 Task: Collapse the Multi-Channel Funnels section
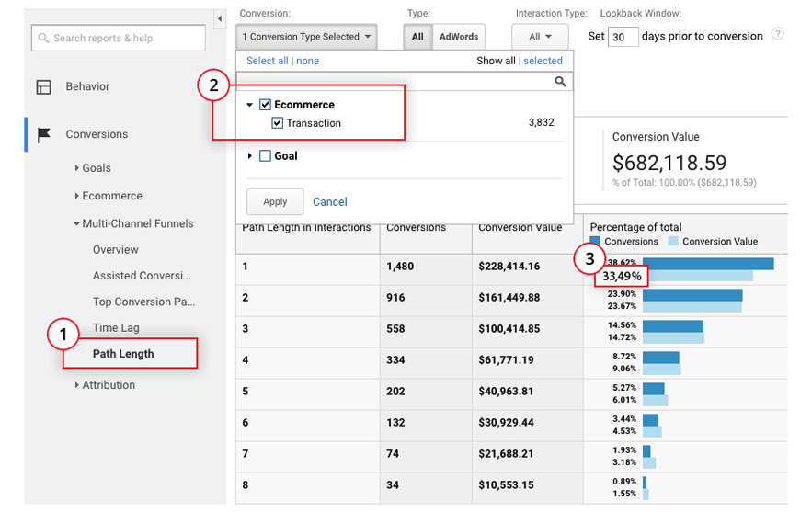[x=76, y=223]
